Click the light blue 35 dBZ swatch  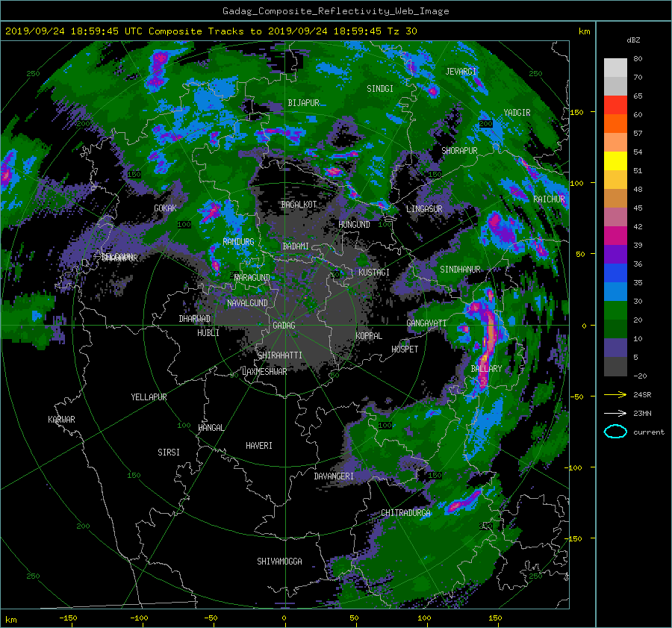(x=615, y=291)
